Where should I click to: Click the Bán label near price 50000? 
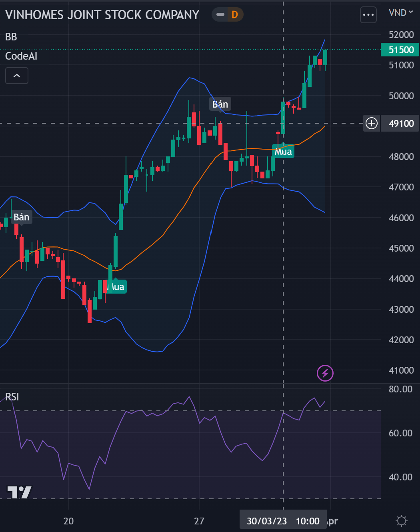coord(220,104)
